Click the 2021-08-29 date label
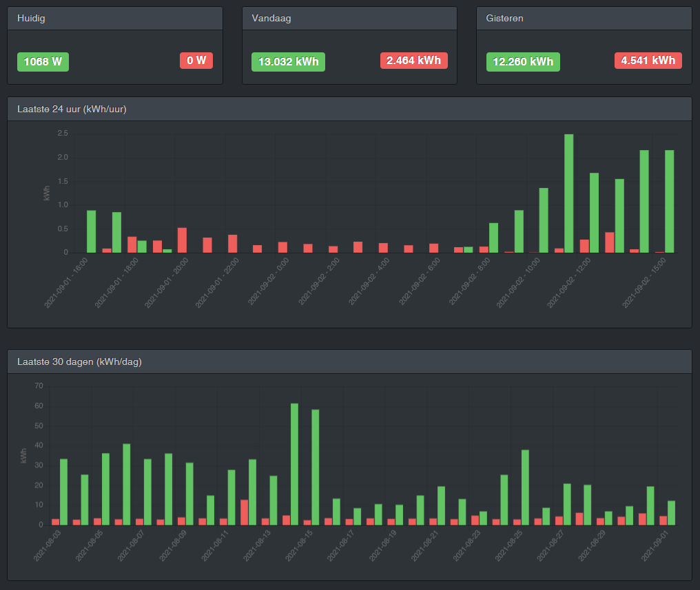This screenshot has width=700, height=590. [x=592, y=546]
